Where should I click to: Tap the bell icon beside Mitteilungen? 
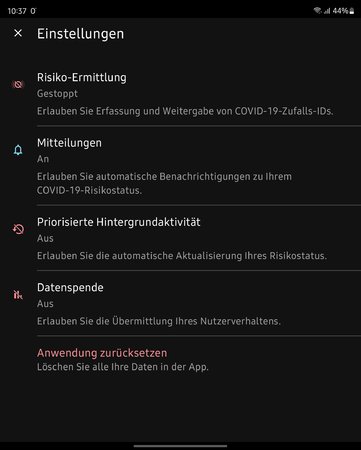[x=18, y=150]
